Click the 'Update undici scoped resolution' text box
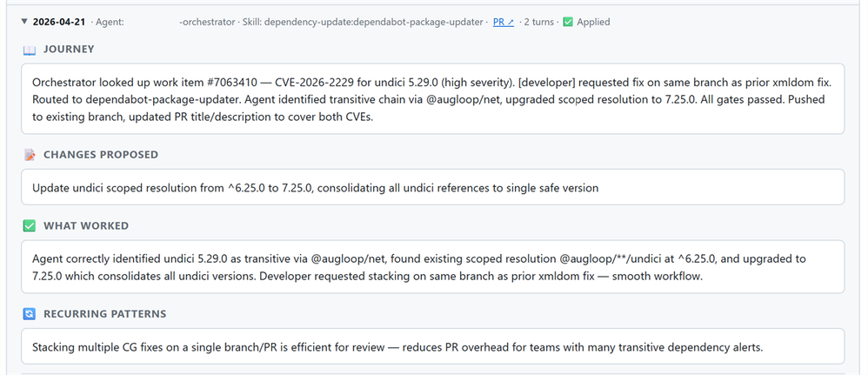This screenshot has height=375, width=868. pyautogui.click(x=433, y=187)
